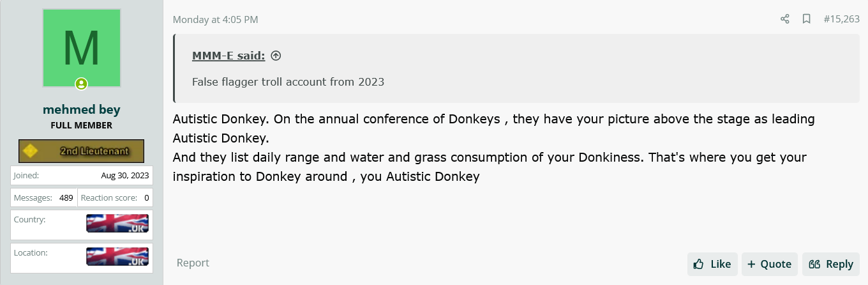Click the Messages count 489
This screenshot has width=868, height=285.
(x=66, y=198)
